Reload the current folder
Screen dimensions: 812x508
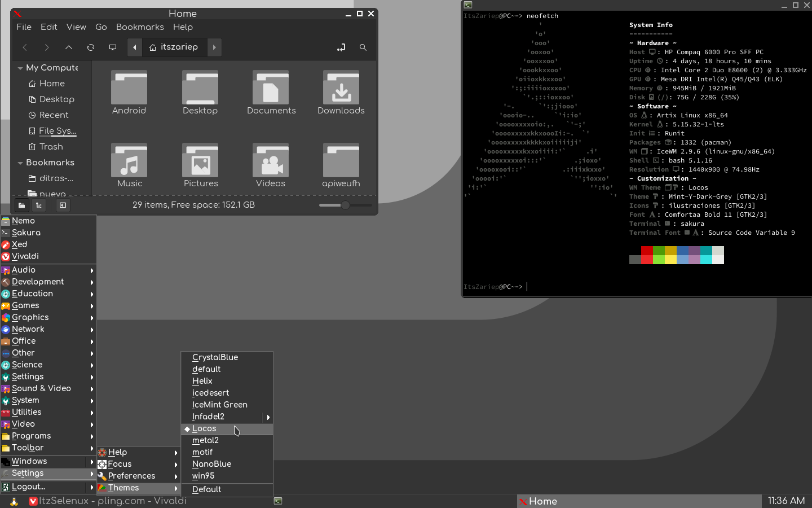91,47
